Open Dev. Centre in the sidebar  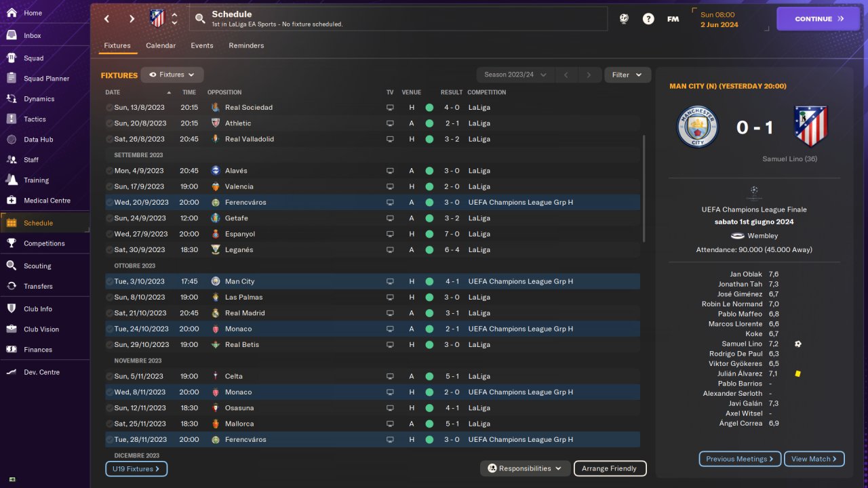45,372
